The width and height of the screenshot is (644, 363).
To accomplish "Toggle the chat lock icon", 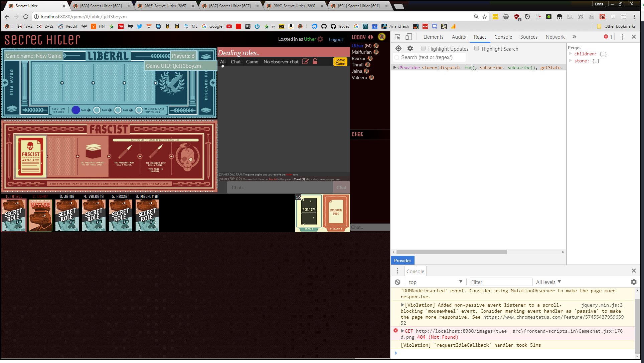I will click(x=315, y=61).
